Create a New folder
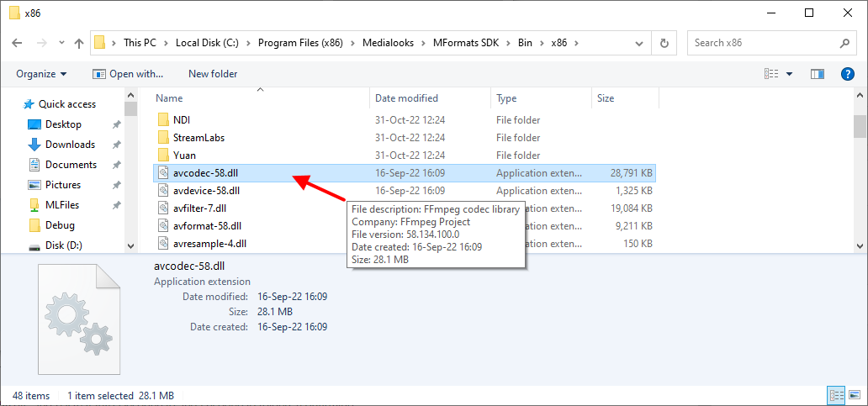Viewport: 868px width, 406px height. (213, 74)
